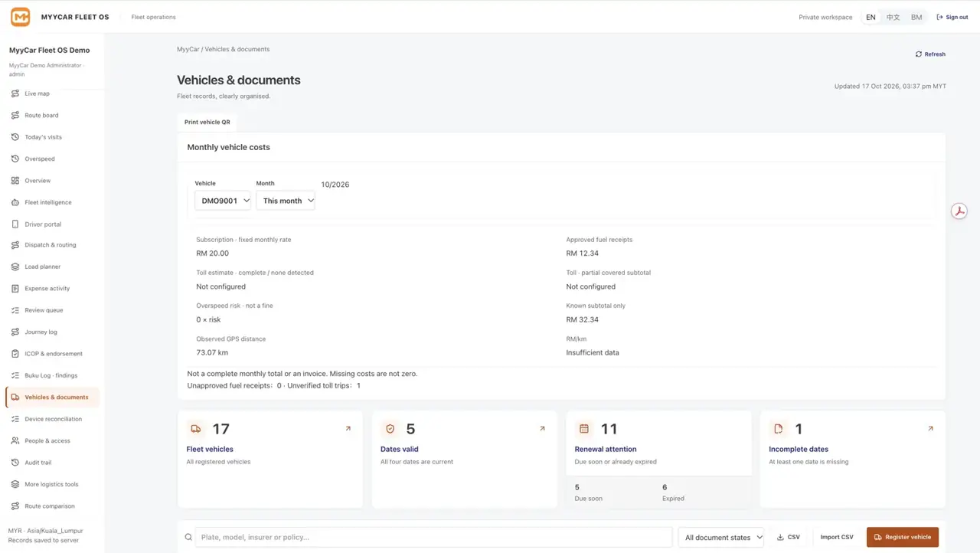Open ICOP & endorsement menu item

pos(52,354)
